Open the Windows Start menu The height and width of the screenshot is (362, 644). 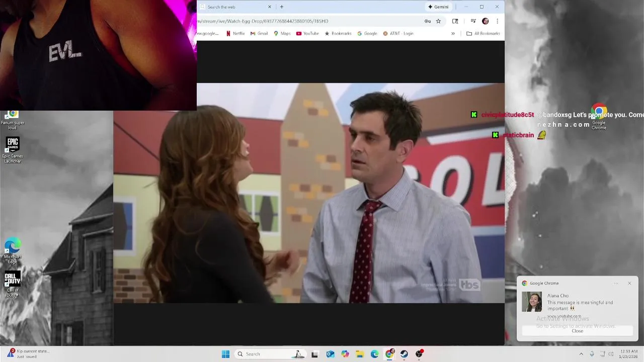coord(225,354)
